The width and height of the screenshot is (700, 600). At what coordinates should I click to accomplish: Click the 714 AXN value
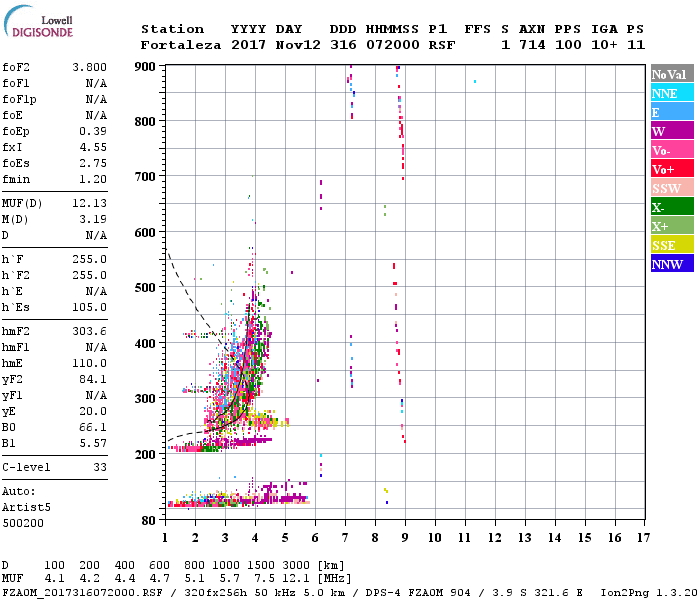[x=532, y=45]
